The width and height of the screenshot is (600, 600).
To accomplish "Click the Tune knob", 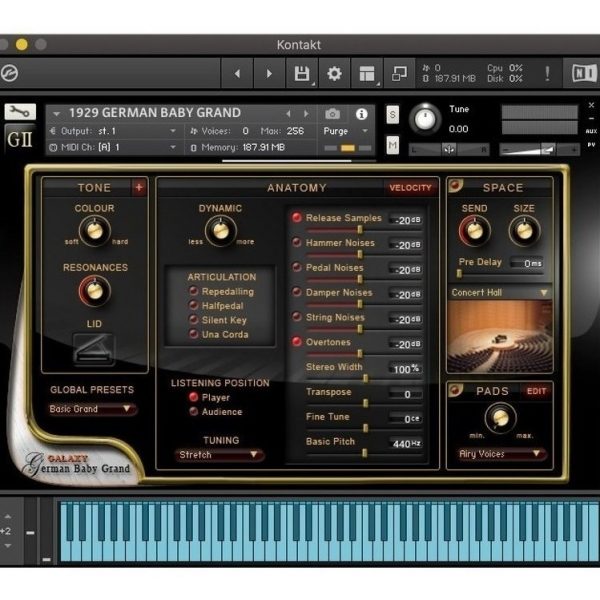I will [425, 119].
